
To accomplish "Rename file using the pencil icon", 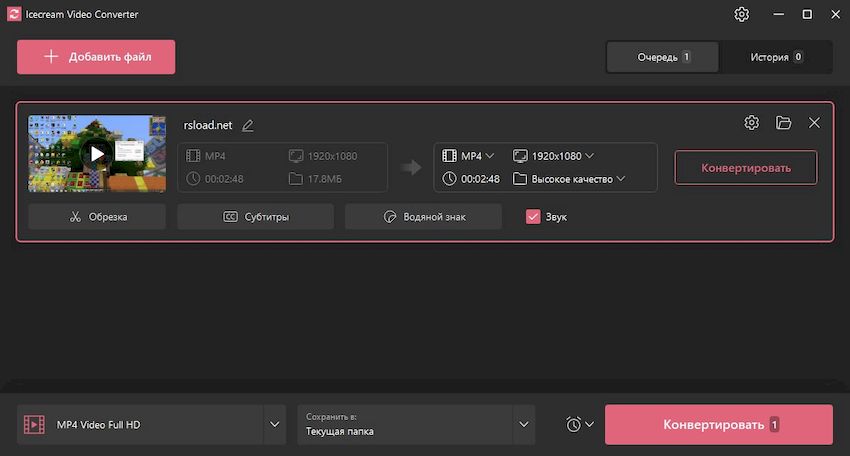I will click(248, 125).
